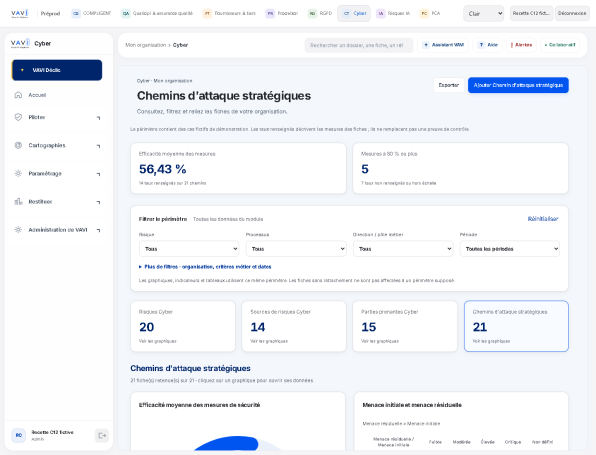Open the Clair theme selector
The image size is (596, 455).
(483, 14)
